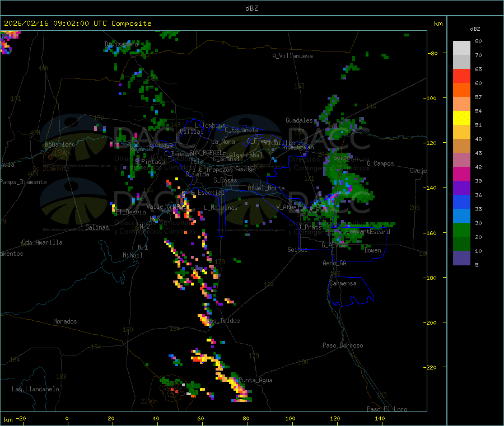Click the Salinas place label
This screenshot has width=504, height=426.
pyautogui.click(x=97, y=227)
